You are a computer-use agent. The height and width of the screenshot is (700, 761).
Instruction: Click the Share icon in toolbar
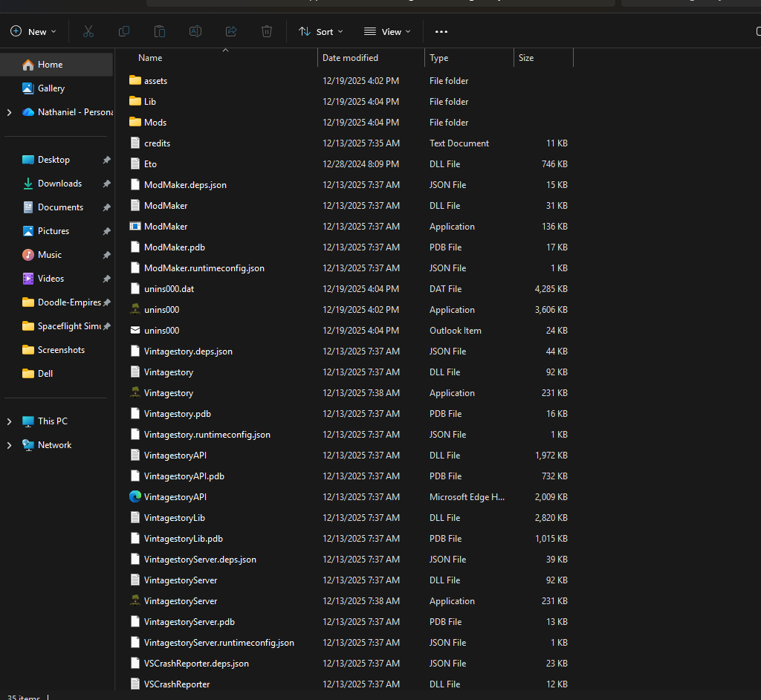tap(231, 31)
